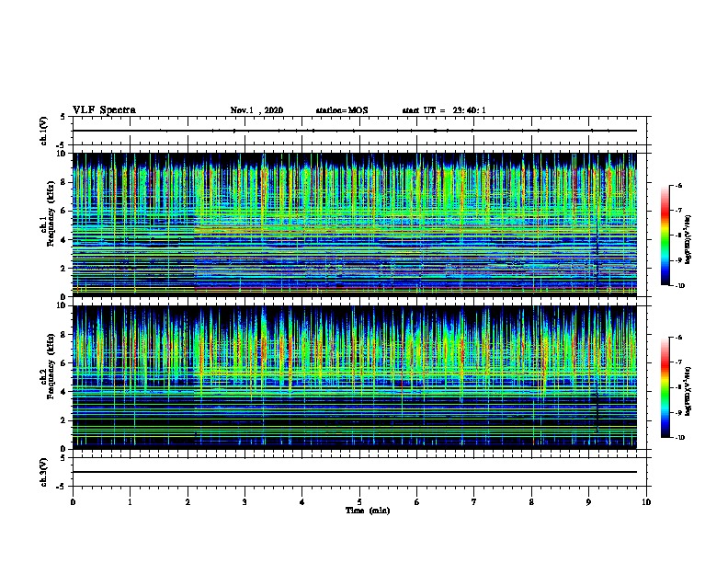Select the "Nov.1 , 2020" date text
Screen dimensions: 728x563
256,110
